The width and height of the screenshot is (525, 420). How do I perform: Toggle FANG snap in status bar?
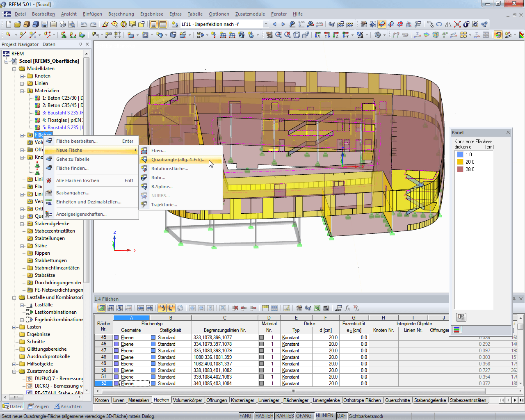pyautogui.click(x=245, y=416)
